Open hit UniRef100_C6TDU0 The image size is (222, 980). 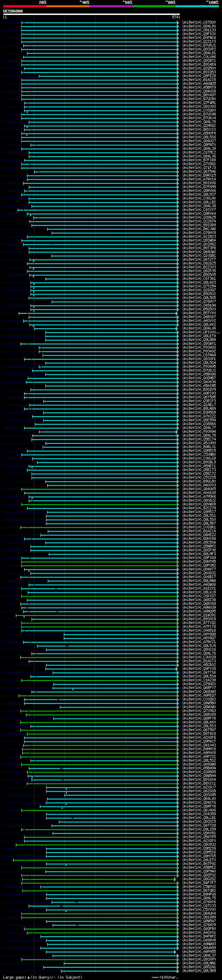(199, 23)
